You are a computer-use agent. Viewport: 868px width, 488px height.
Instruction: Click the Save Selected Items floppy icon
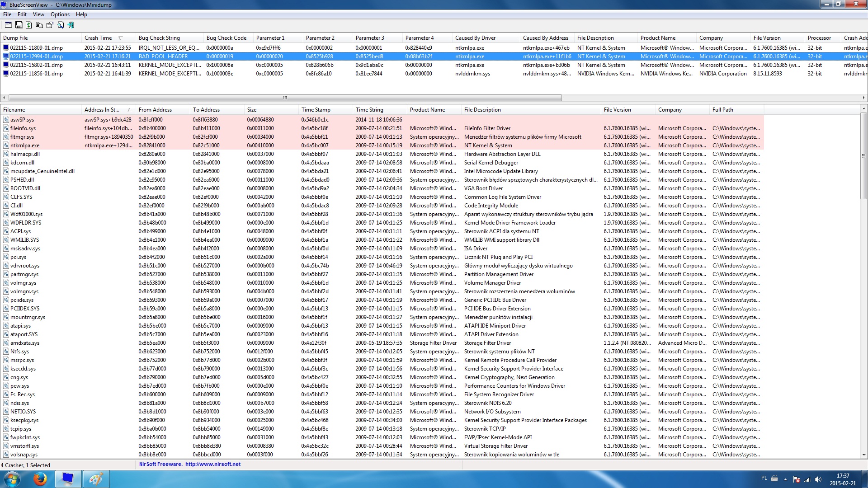pyautogui.click(x=19, y=25)
